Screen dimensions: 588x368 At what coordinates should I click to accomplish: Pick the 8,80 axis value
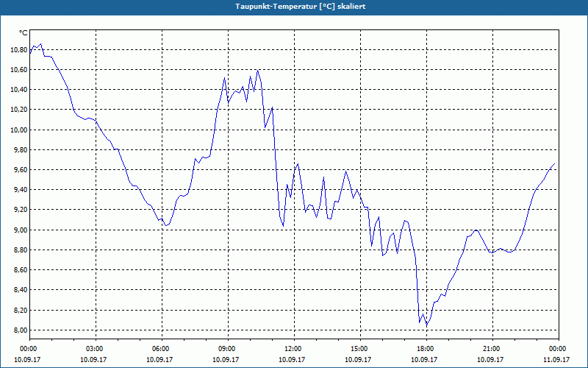coord(20,250)
